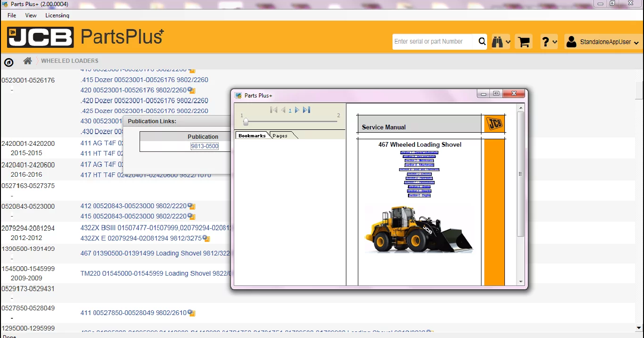Open the search by serial magnifier icon
This screenshot has width=644, height=338.
(x=481, y=41)
